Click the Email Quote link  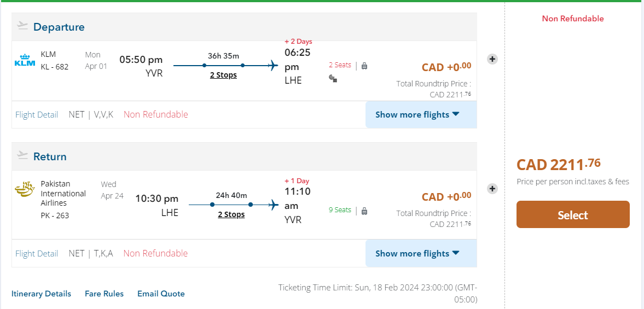coord(161,294)
